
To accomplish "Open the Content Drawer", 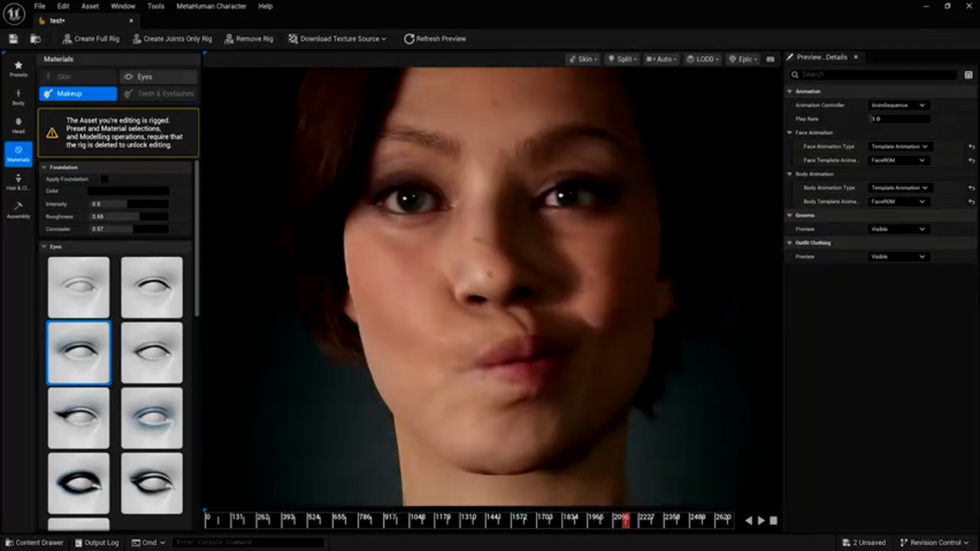I will (34, 542).
